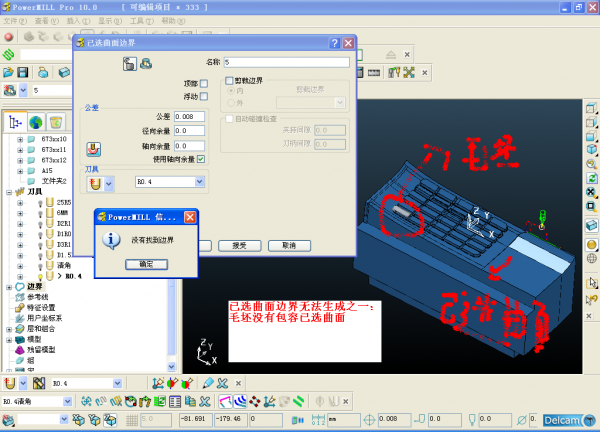Image resolution: width=600 pixels, height=432 pixels.
Task: Click the red record macro icon
Action: [x=8, y=37]
